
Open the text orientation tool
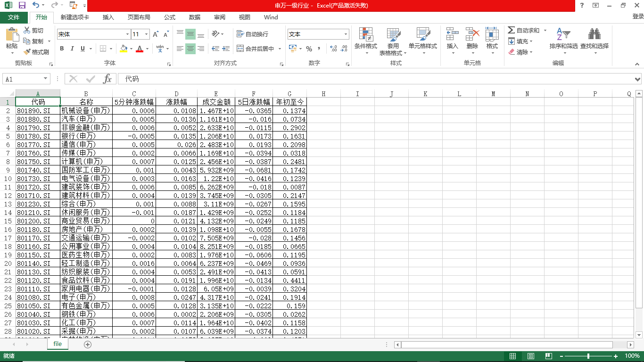point(215,34)
